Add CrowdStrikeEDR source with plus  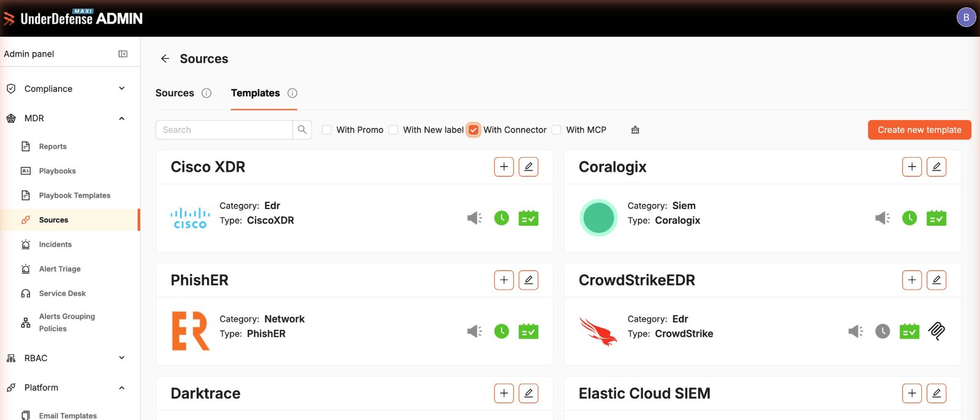click(912, 280)
